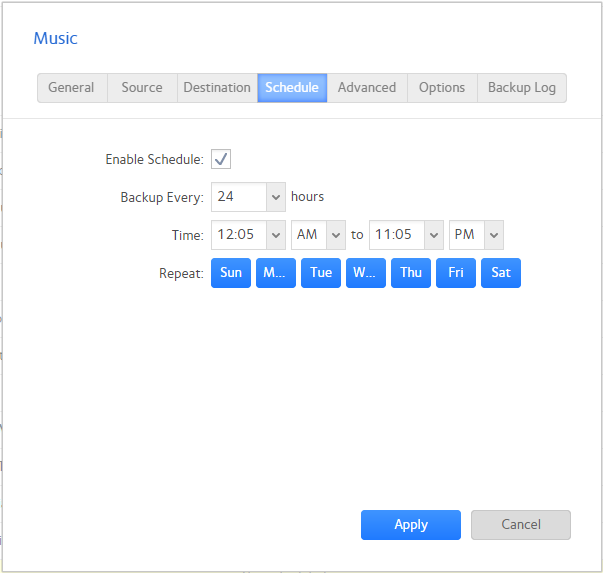Open the AM start period dropdown

click(335, 235)
